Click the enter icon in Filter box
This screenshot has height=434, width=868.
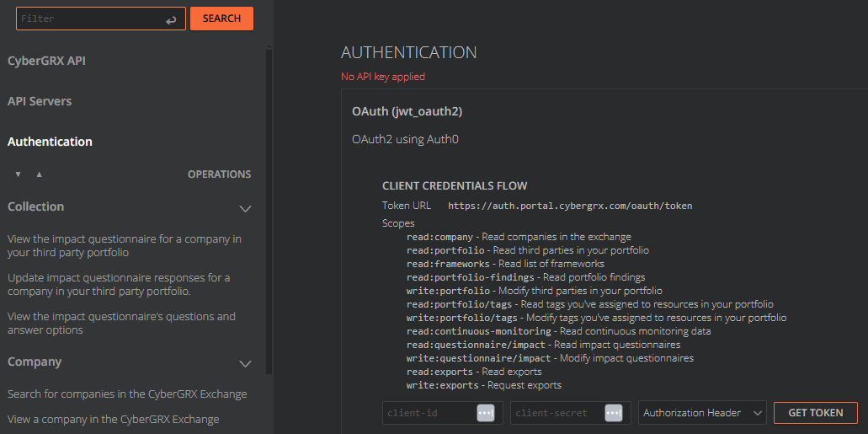[171, 20]
